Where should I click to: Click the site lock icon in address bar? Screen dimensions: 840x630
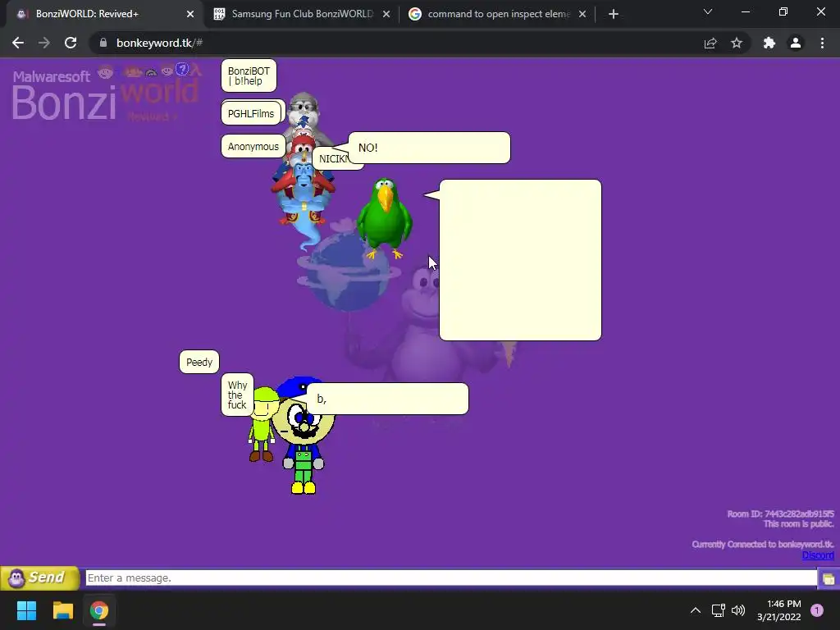pyautogui.click(x=103, y=43)
